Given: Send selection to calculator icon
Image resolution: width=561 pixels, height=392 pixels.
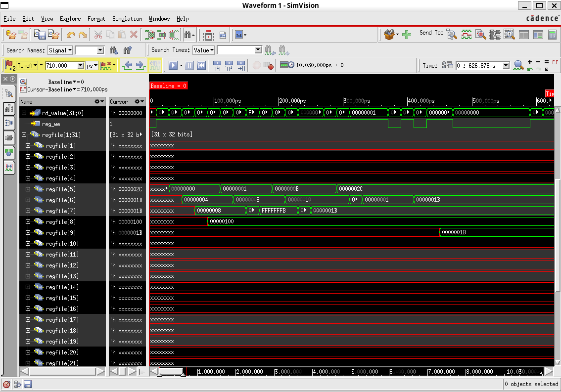Looking at the screenshot, I should 552,34.
